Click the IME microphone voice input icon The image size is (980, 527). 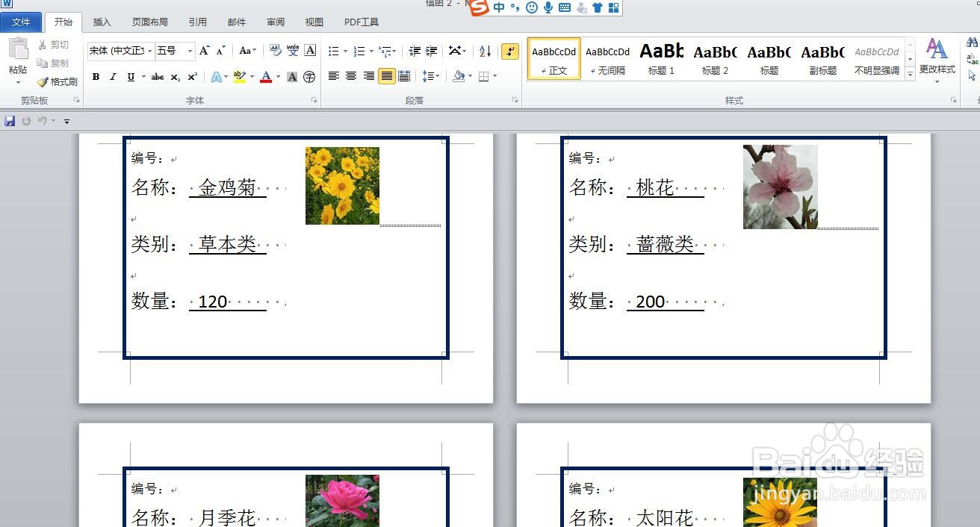coord(548,7)
